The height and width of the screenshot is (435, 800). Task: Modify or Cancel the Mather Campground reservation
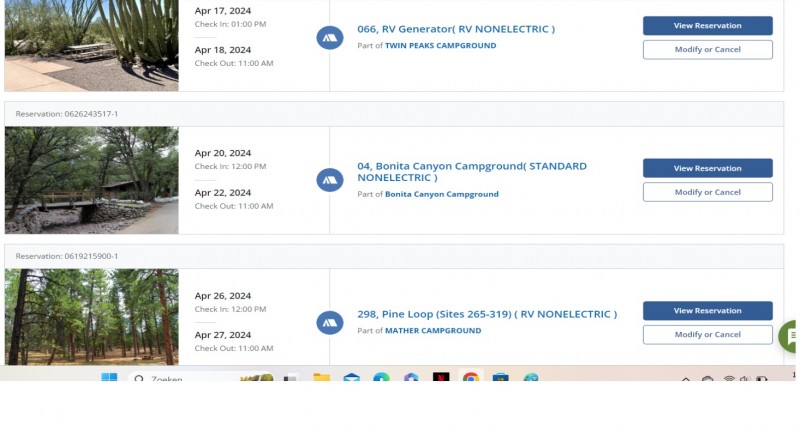coord(707,334)
